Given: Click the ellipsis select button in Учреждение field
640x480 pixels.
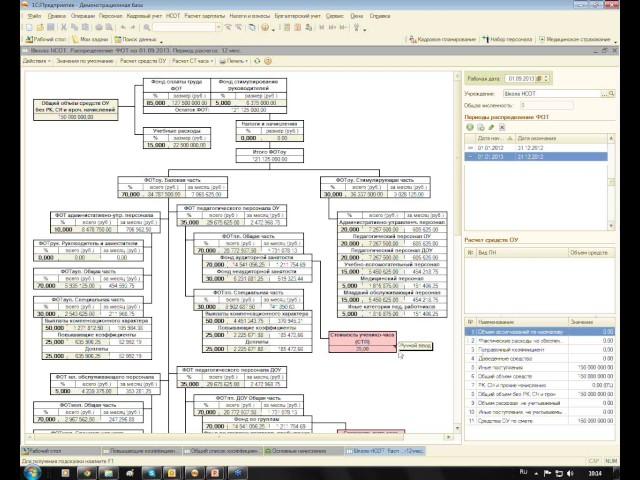Looking at the screenshot, I should [x=604, y=93].
